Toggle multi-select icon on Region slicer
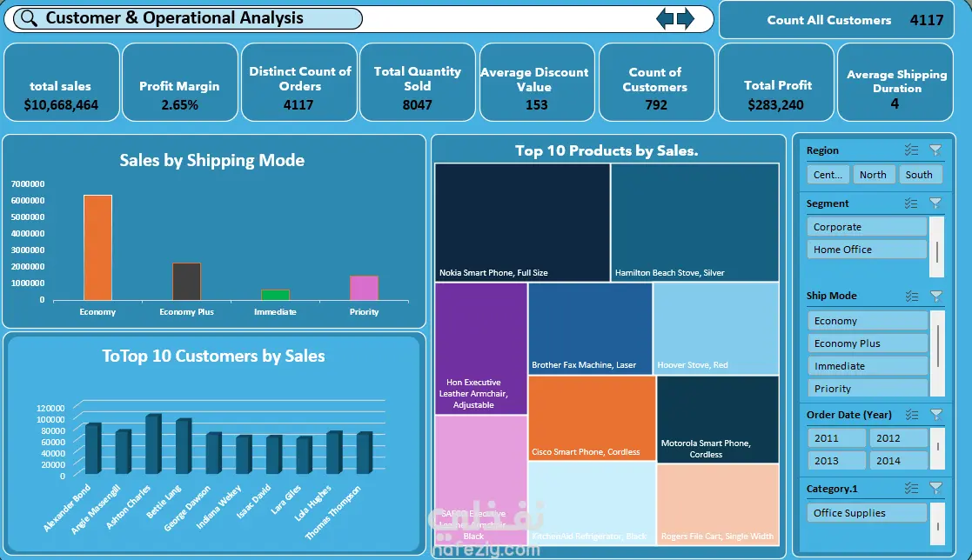This screenshot has height=560, width=972. point(911,150)
